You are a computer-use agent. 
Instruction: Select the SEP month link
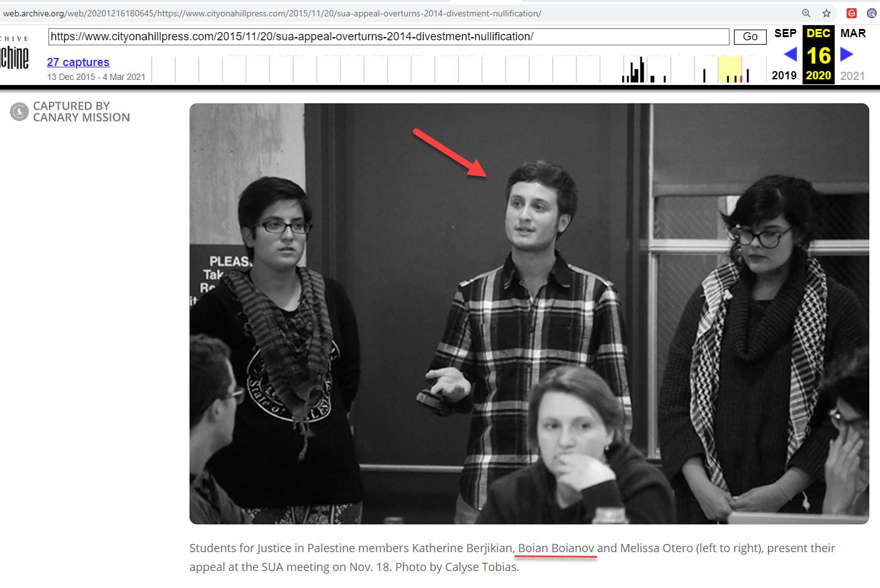(785, 33)
